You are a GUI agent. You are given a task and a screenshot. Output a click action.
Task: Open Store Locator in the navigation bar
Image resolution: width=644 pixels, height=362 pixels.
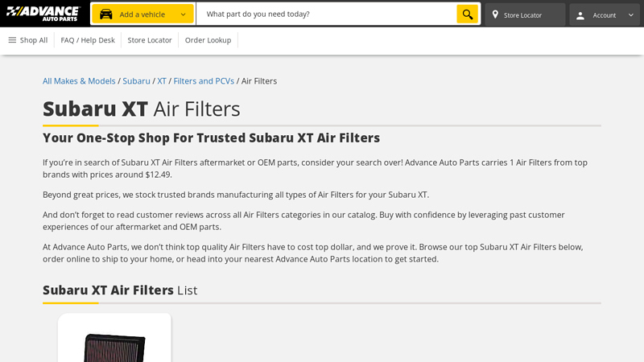150,40
